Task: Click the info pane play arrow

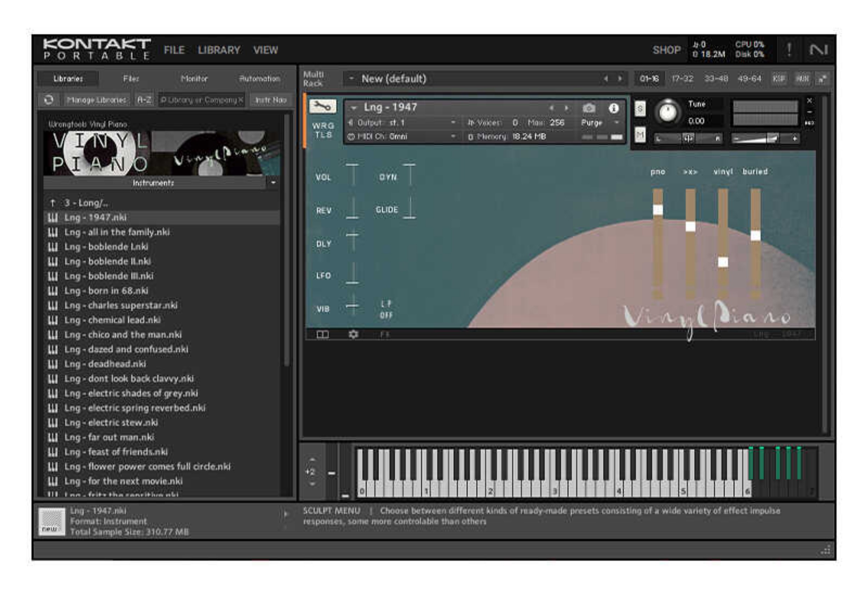Action: coord(286,514)
